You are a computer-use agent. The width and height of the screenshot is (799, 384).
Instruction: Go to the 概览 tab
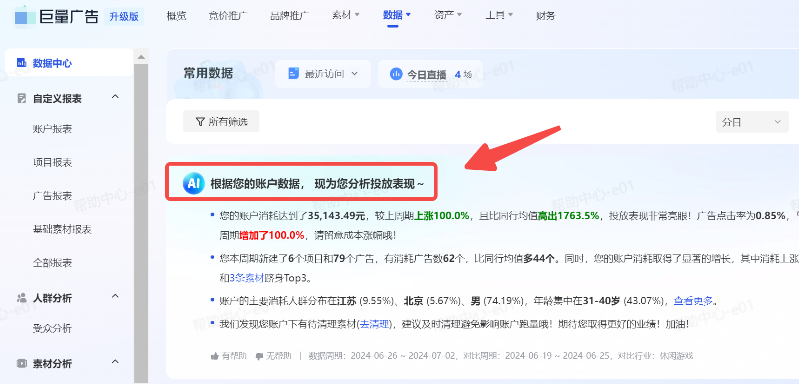pos(176,16)
